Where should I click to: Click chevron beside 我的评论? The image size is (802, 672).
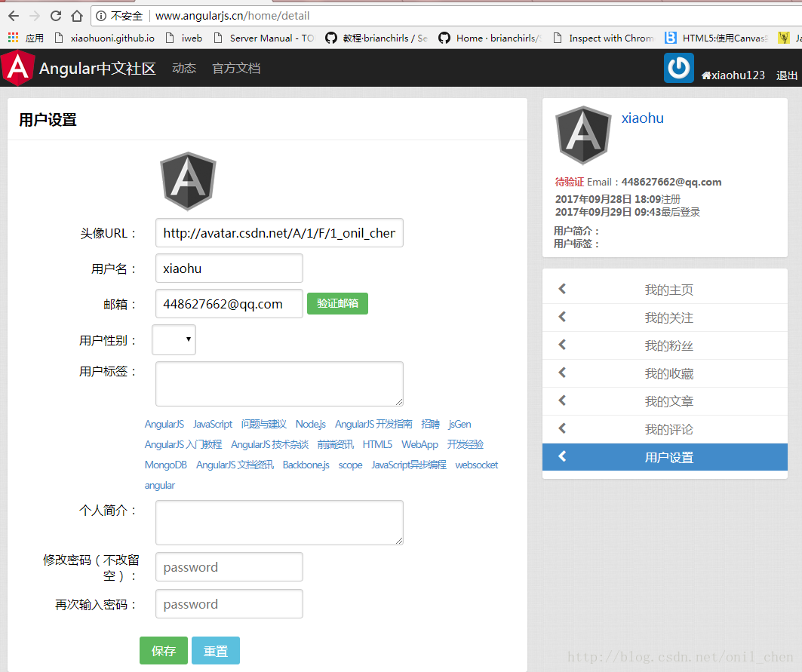562,428
